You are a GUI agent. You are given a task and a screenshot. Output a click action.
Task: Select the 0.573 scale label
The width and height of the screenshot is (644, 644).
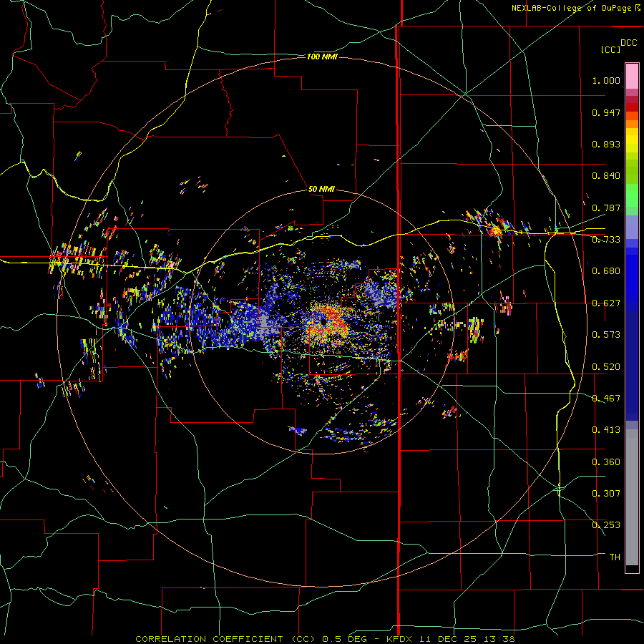(606, 335)
